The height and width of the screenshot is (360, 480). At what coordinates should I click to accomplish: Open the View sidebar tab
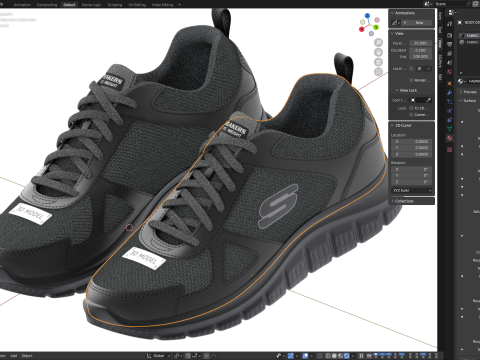440,43
